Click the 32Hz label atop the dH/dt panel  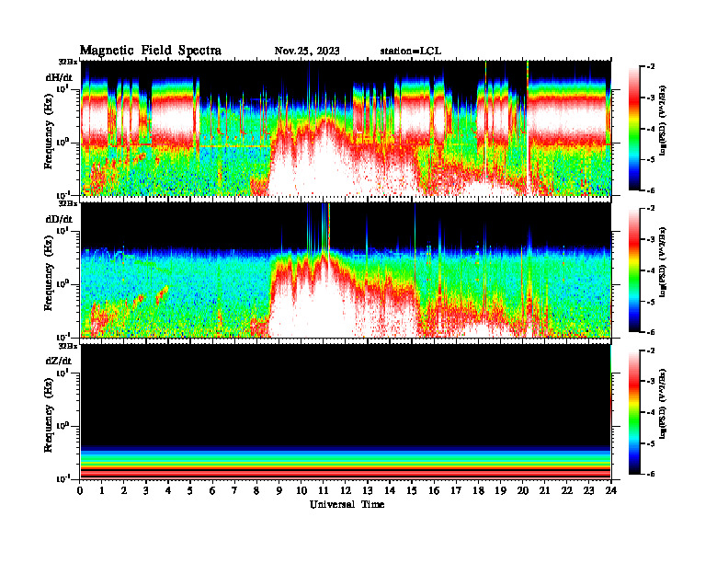(x=68, y=62)
